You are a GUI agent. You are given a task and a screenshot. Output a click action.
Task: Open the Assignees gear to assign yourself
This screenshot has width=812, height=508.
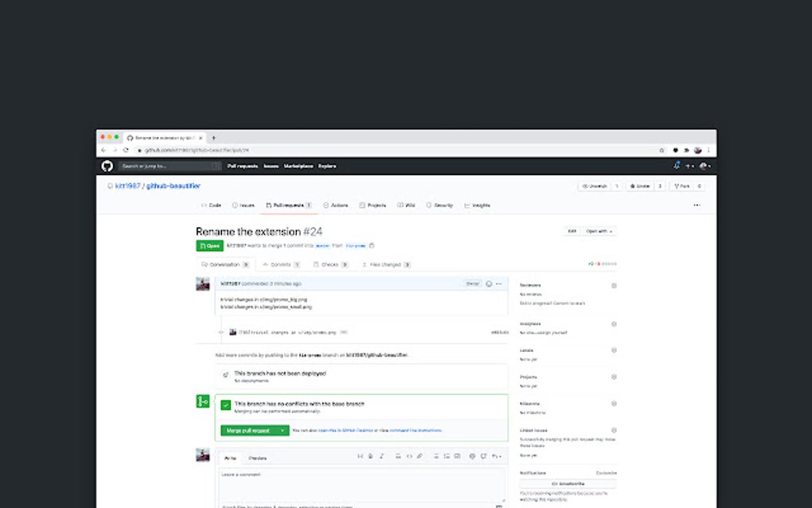pos(613,324)
